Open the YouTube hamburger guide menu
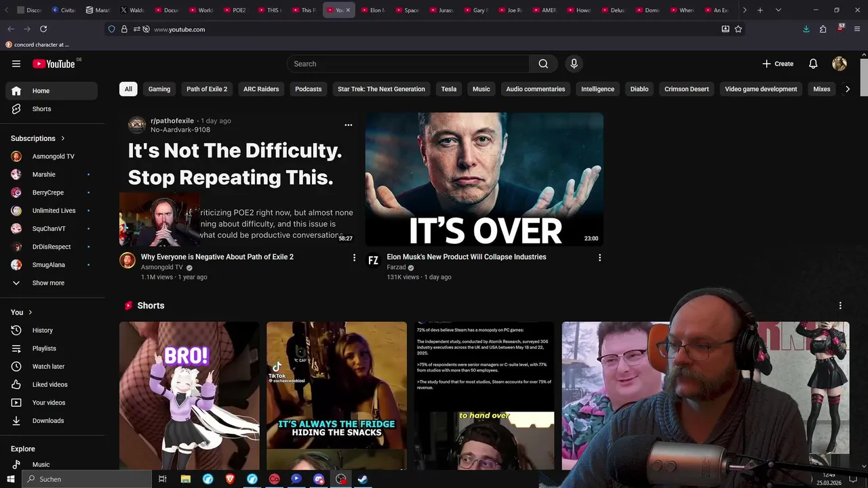Viewport: 868px width, 488px height. (x=16, y=64)
